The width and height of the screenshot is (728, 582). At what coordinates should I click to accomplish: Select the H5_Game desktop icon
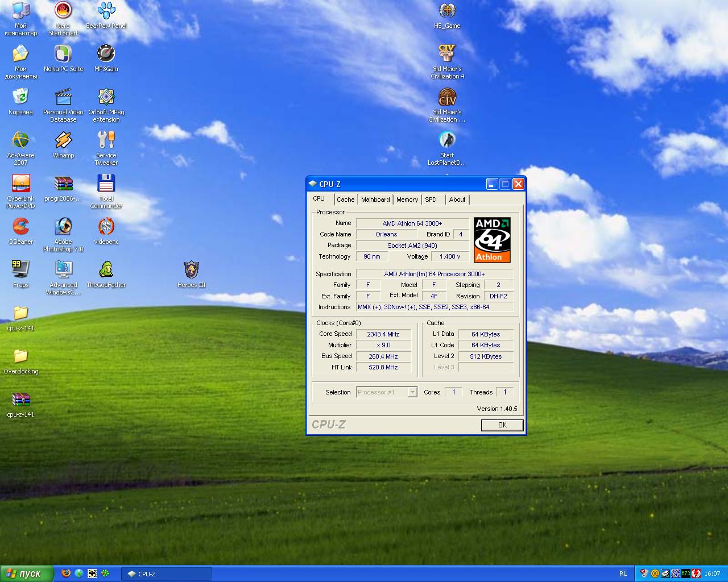coord(447,15)
